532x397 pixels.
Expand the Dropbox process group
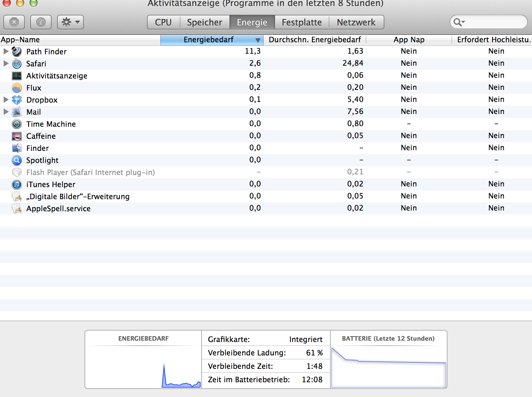6,100
